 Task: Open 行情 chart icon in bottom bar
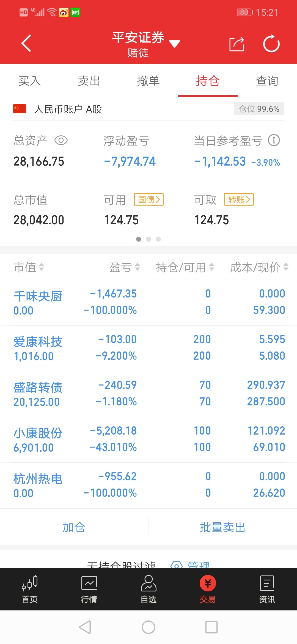point(89,583)
